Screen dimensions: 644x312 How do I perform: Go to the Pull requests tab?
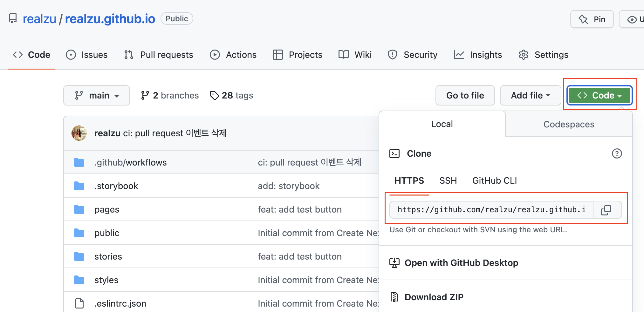tap(159, 55)
